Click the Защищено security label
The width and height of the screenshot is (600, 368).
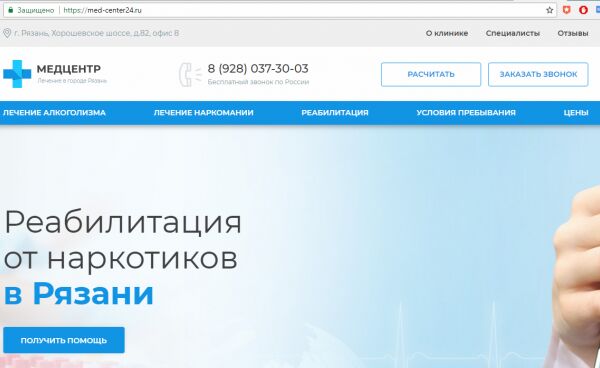tap(36, 10)
